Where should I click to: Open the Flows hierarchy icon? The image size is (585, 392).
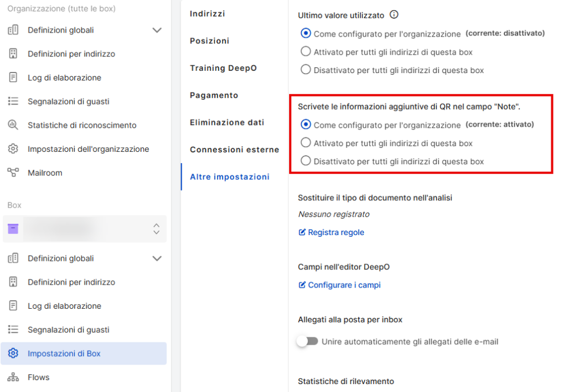[x=13, y=377]
